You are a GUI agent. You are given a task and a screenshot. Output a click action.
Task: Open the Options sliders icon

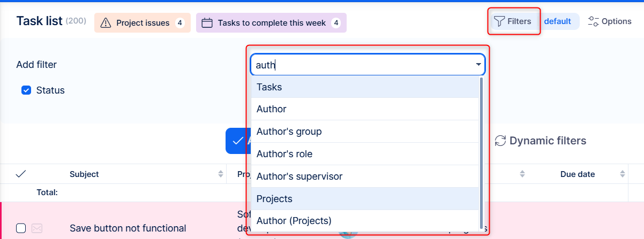tap(593, 21)
